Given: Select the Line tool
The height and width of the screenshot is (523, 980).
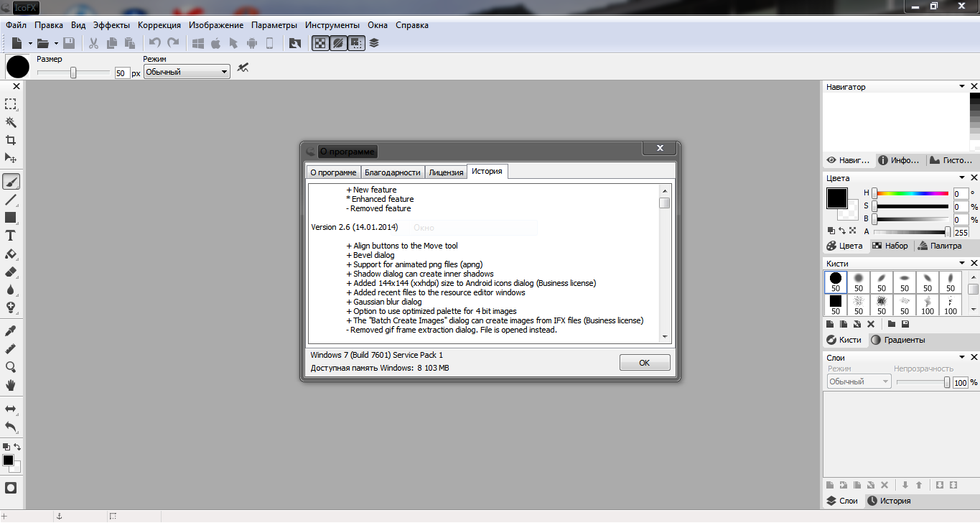Looking at the screenshot, I should (x=11, y=200).
